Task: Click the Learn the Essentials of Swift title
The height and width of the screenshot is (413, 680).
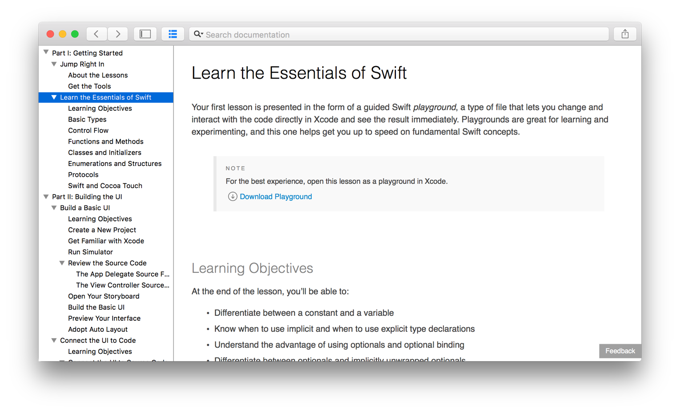Action: coord(299,73)
